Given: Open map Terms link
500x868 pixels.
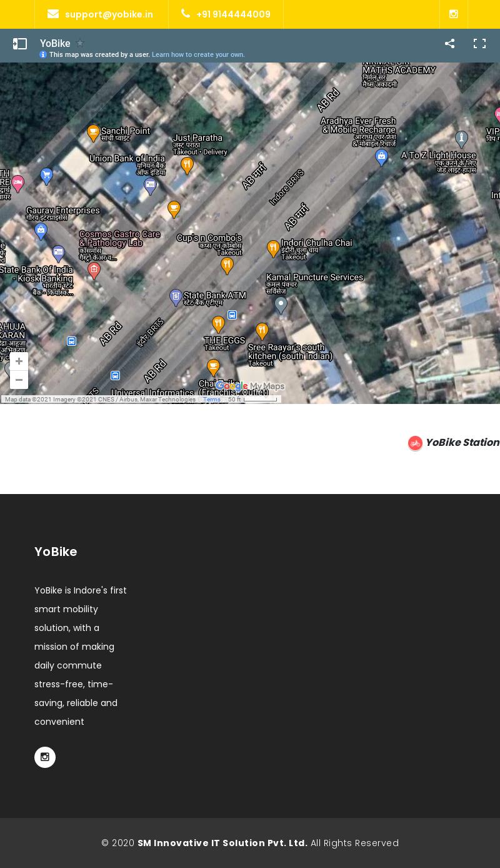Looking at the screenshot, I should (x=211, y=400).
